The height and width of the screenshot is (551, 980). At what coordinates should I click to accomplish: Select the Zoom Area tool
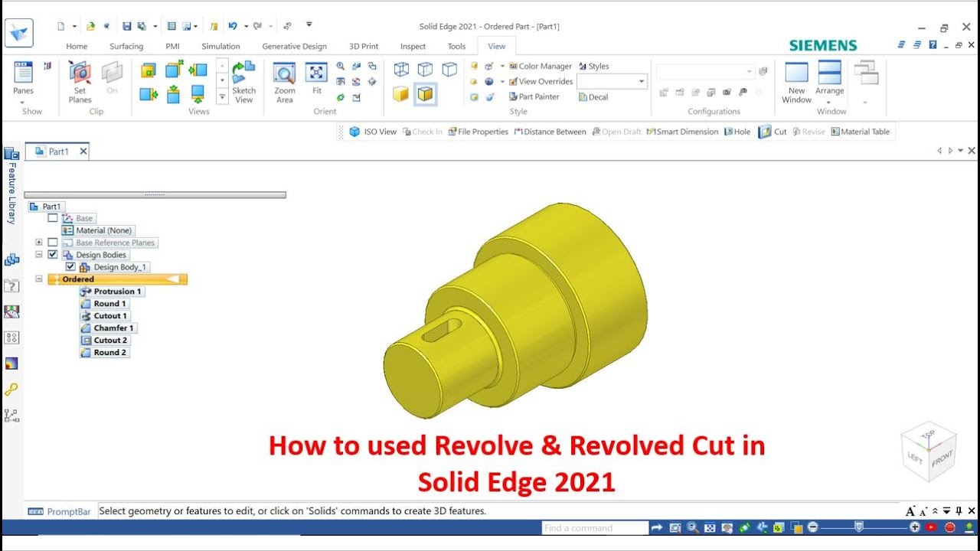(285, 82)
